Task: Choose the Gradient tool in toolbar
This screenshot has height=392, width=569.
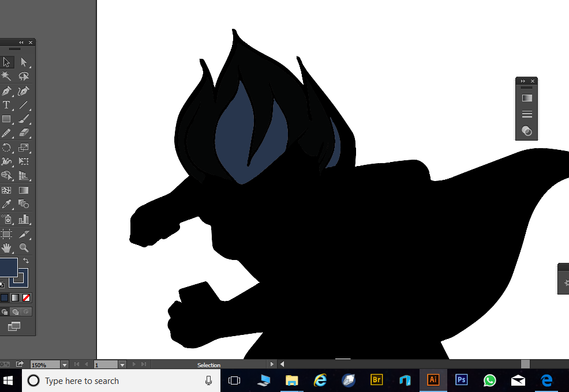Action: (24, 190)
